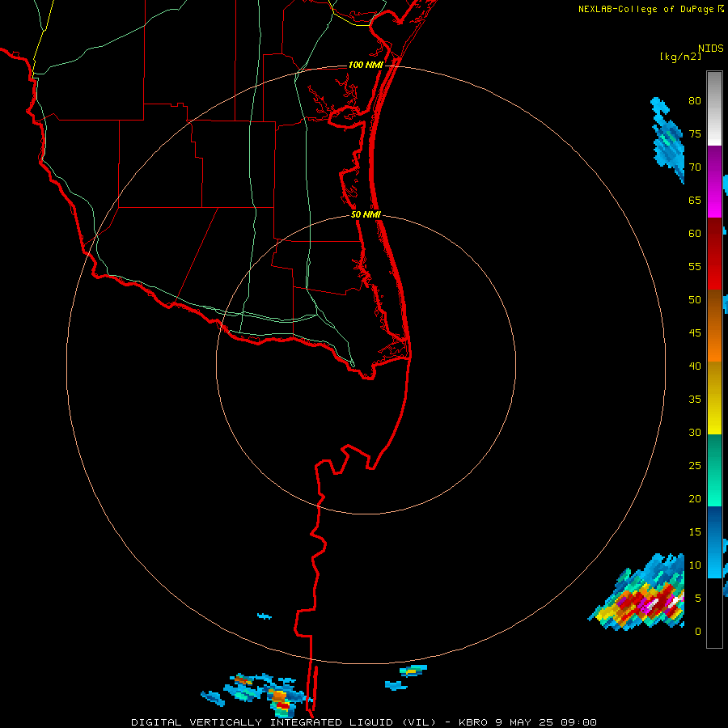Screen dimensions: 728x728
Task: Click the kg/m2 units label
Action: tap(680, 57)
